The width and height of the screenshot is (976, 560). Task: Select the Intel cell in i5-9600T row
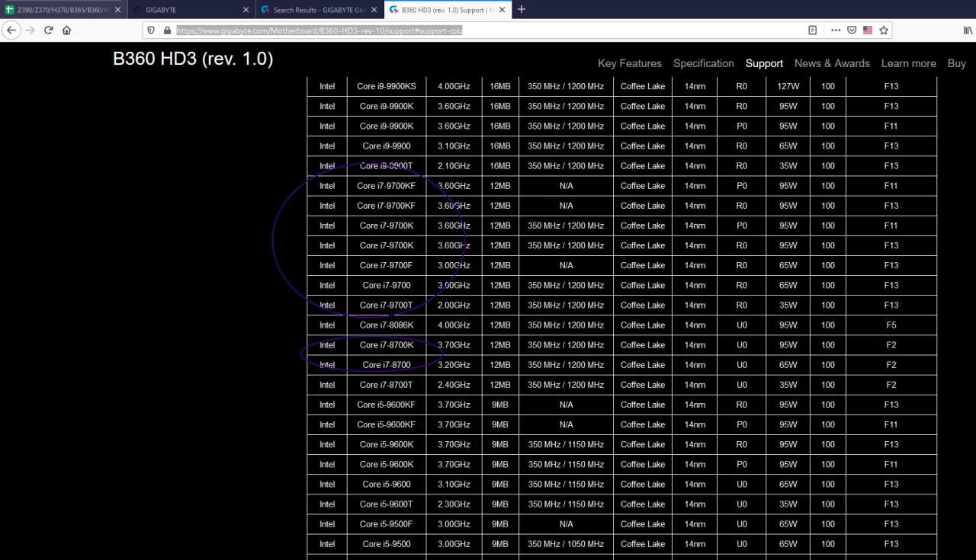pos(327,504)
